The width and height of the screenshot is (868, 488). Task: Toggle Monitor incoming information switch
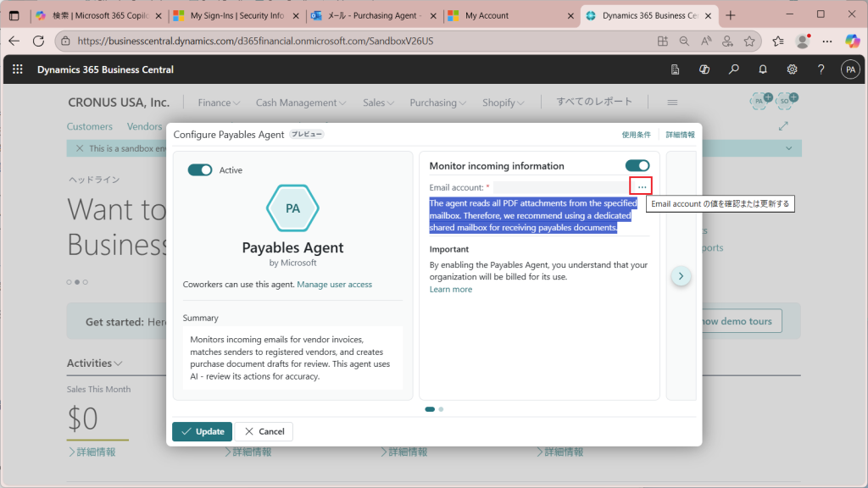[637, 165]
